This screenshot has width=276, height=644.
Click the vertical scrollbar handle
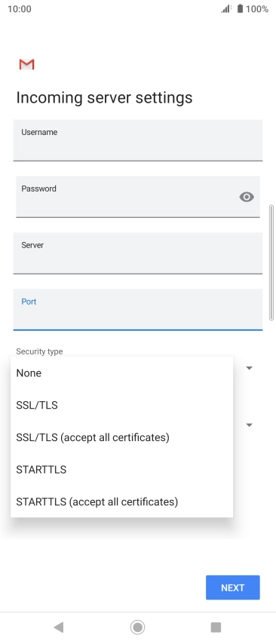coord(271,262)
